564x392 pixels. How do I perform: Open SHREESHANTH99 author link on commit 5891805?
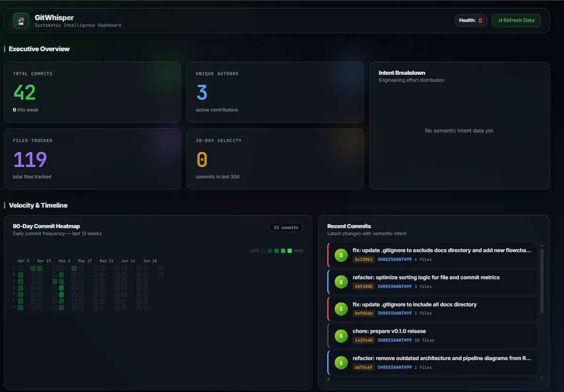(x=394, y=286)
